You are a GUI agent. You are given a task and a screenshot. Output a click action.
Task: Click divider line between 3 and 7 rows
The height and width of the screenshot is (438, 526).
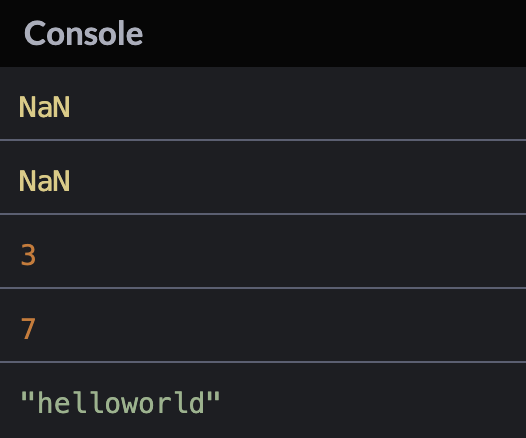[x=263, y=288]
